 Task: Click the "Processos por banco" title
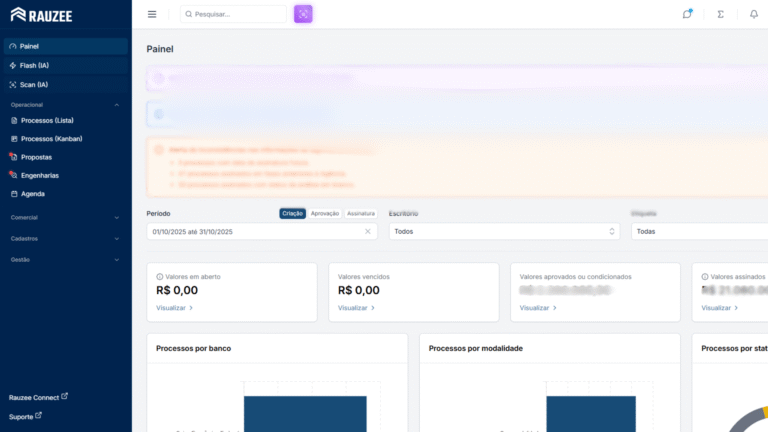(x=193, y=348)
